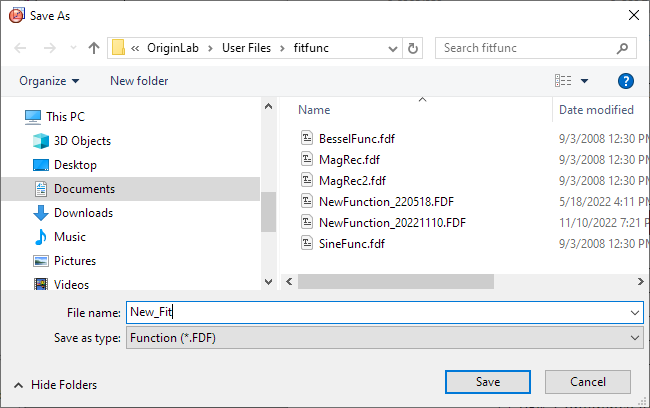
Task: Select Music in navigation pane
Action: coord(70,237)
